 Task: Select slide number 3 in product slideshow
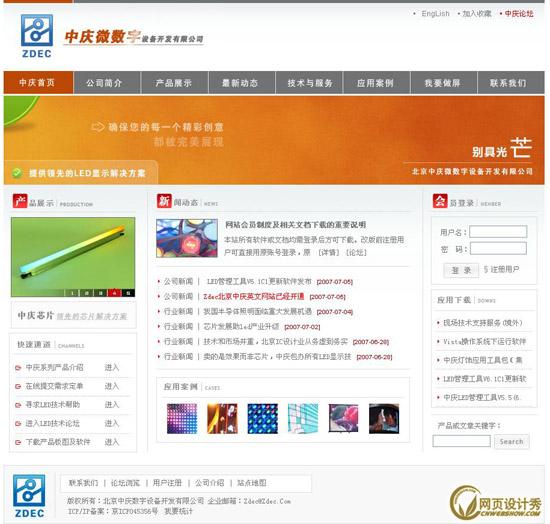point(100,293)
